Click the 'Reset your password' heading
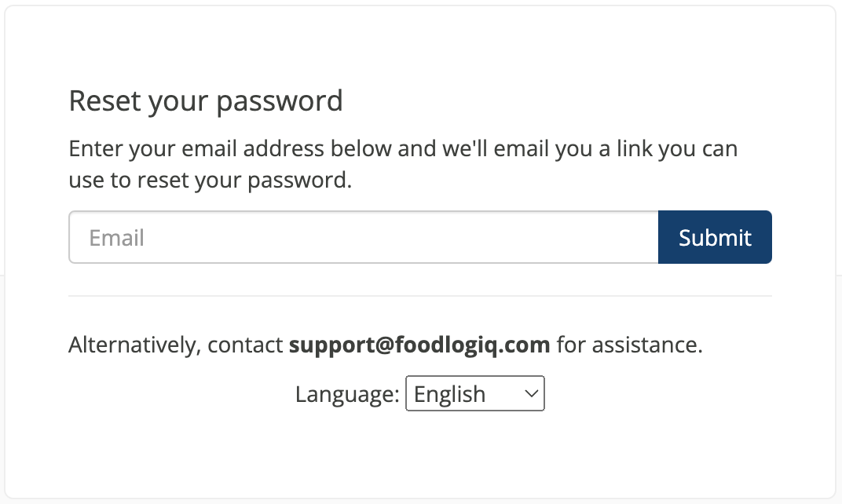 (206, 101)
